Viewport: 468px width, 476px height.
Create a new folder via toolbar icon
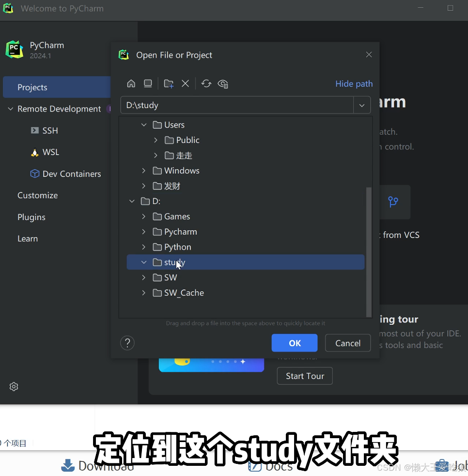(x=169, y=83)
